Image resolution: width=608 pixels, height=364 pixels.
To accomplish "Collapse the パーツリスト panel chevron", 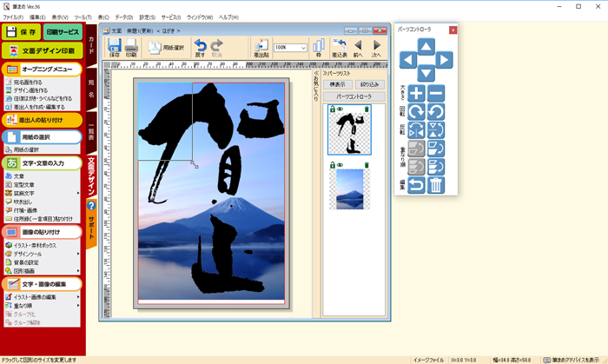I will coord(325,74).
